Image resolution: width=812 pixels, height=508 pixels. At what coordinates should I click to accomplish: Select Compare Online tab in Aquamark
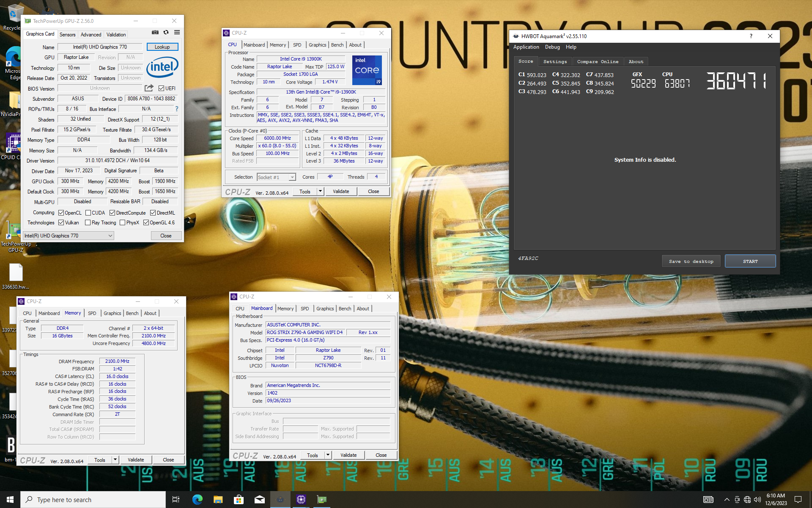tap(598, 62)
